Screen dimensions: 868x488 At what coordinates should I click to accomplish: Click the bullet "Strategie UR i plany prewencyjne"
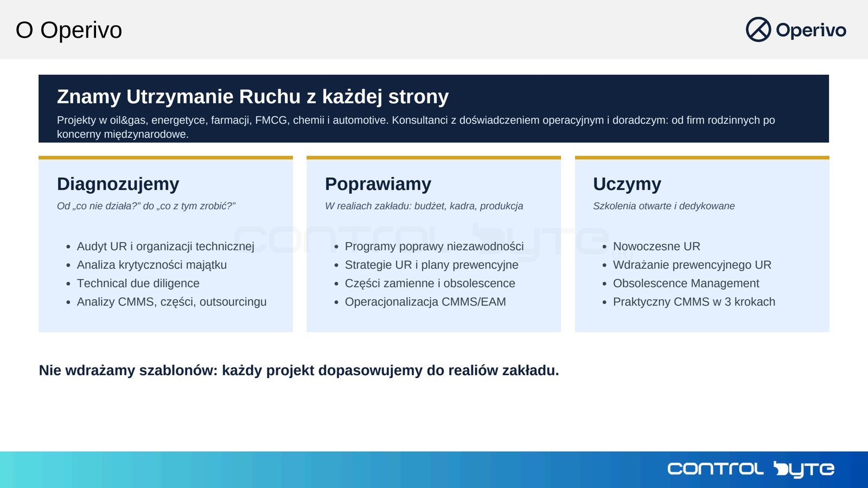click(x=432, y=265)
